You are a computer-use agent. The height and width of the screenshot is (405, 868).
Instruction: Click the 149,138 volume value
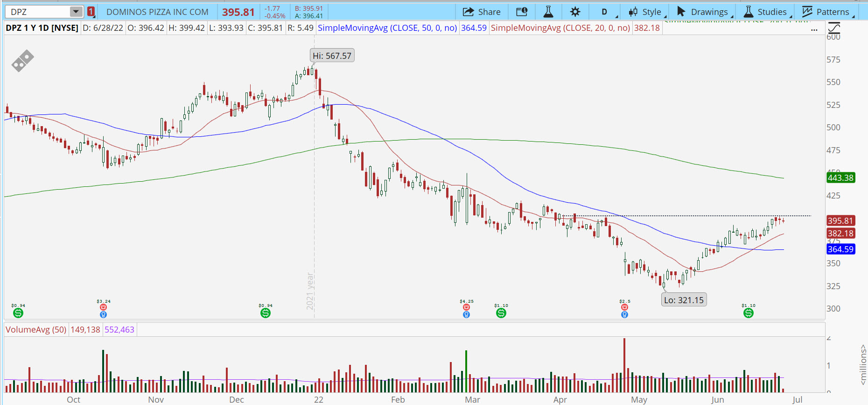(85, 330)
